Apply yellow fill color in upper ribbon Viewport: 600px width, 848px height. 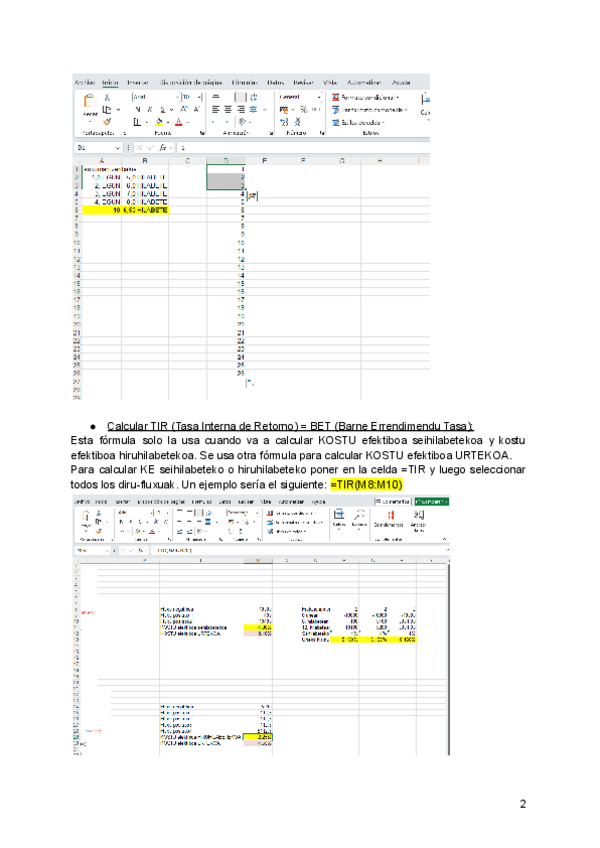pyautogui.click(x=159, y=122)
